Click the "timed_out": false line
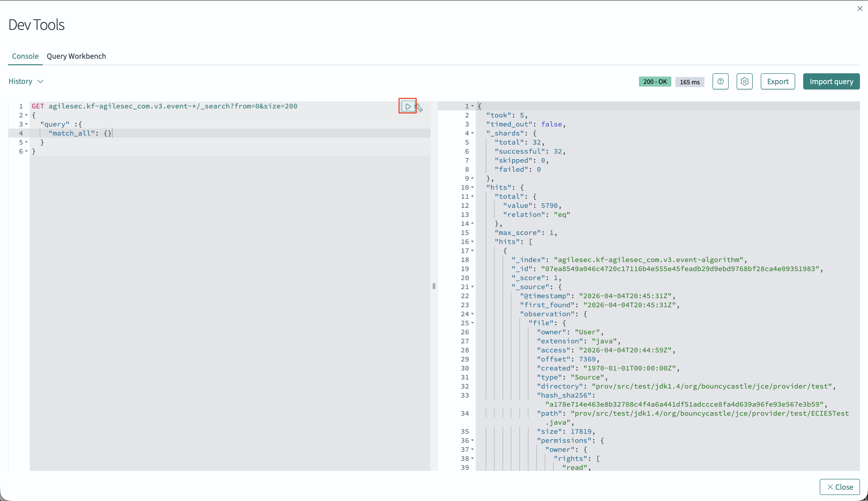 [x=526, y=124]
